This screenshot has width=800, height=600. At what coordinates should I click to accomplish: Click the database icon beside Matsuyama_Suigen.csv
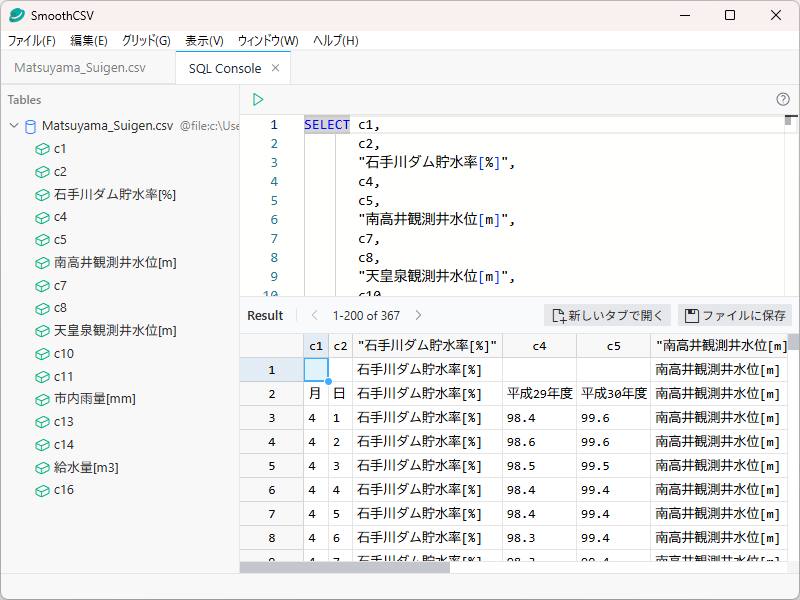pos(29,126)
